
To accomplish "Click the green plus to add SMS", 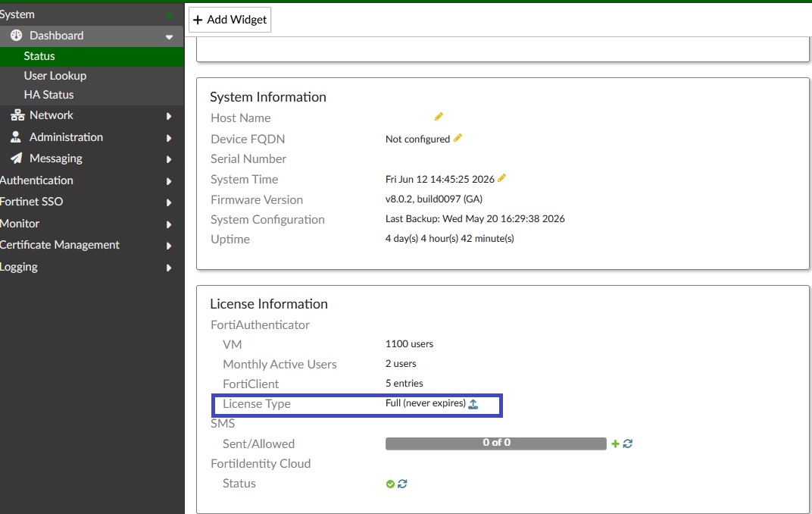I will pos(615,443).
